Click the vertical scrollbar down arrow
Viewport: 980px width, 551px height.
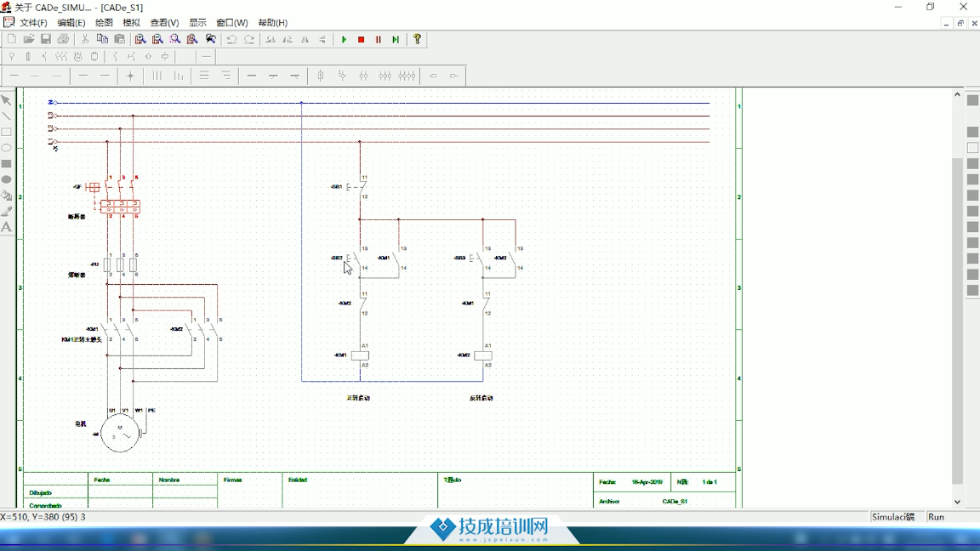957,502
